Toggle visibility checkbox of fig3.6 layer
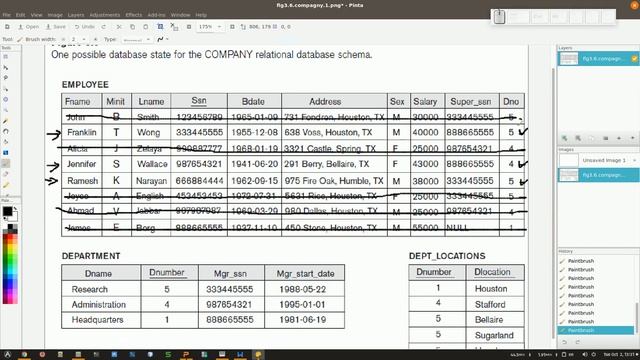Image resolution: width=640 pixels, height=360 pixels. [635, 59]
